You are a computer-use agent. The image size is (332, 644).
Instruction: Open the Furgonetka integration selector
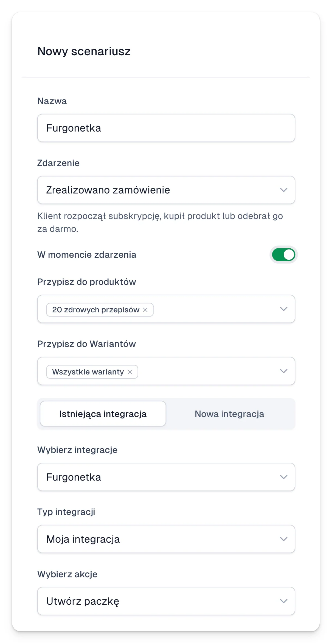pos(166,477)
